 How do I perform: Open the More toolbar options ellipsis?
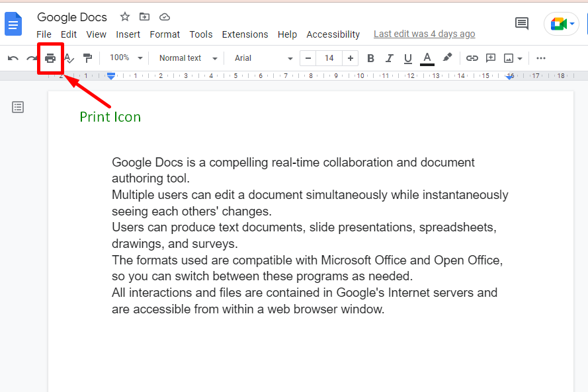[541, 58]
